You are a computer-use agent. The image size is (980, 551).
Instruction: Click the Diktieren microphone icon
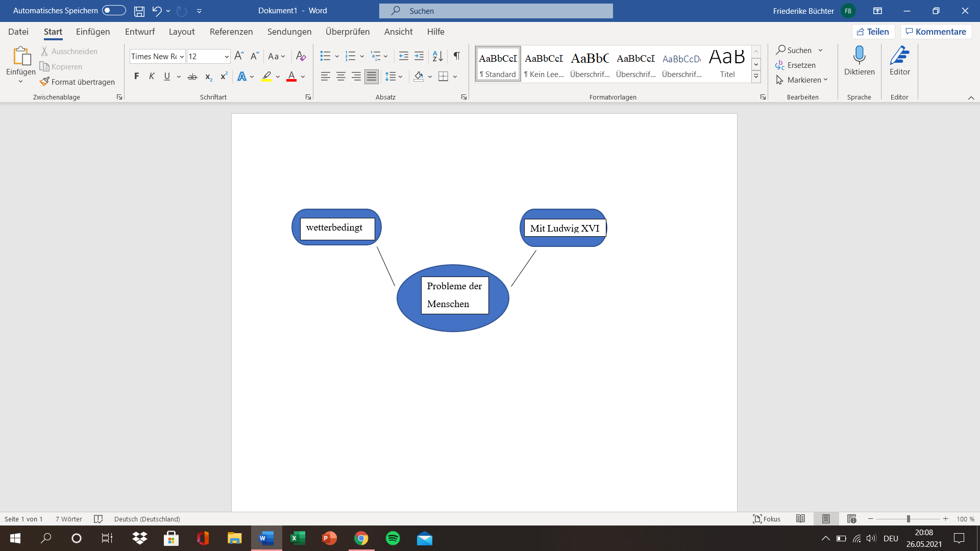point(860,55)
